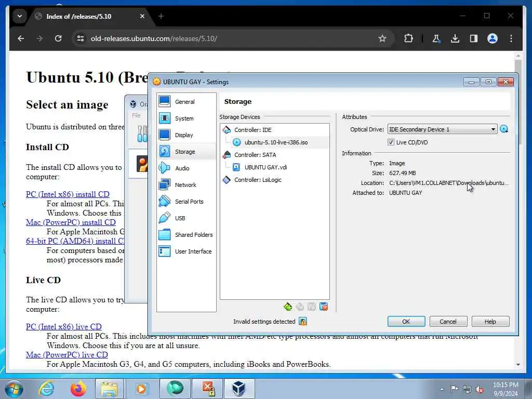The image size is (532, 399).
Task: Open Mac (PowerPC) install CD link
Action: click(x=71, y=222)
